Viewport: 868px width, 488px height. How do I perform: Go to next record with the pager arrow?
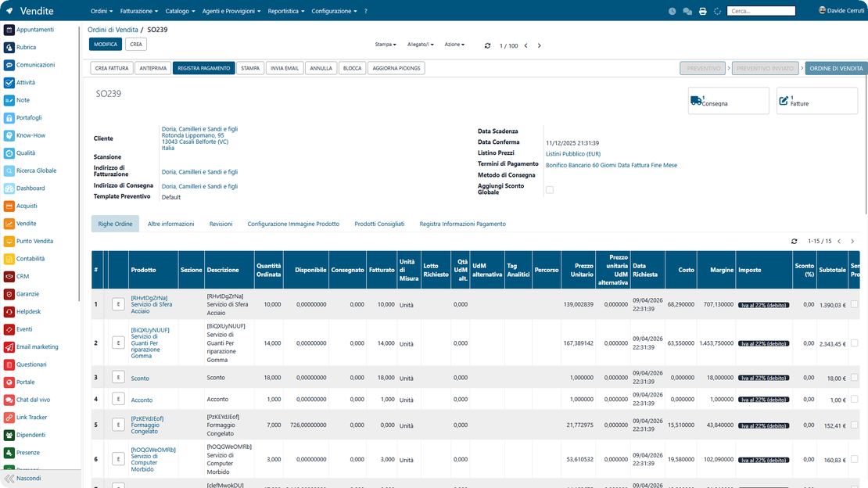540,46
